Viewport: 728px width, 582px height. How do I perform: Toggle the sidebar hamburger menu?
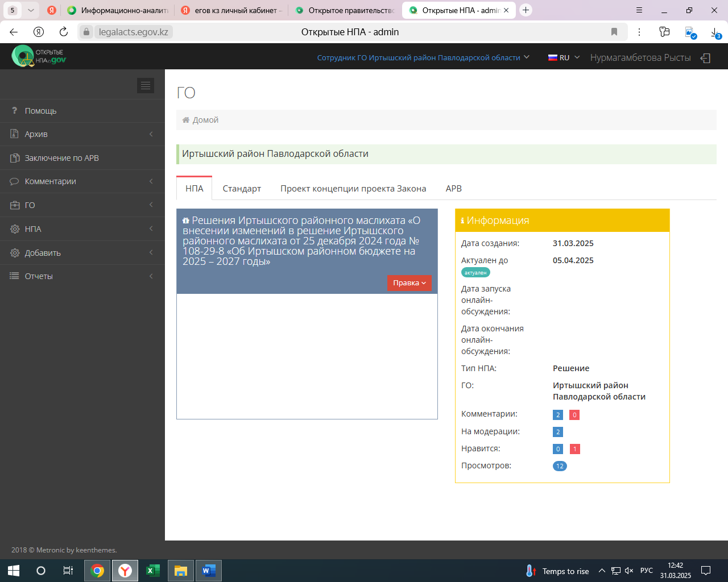[146, 85]
